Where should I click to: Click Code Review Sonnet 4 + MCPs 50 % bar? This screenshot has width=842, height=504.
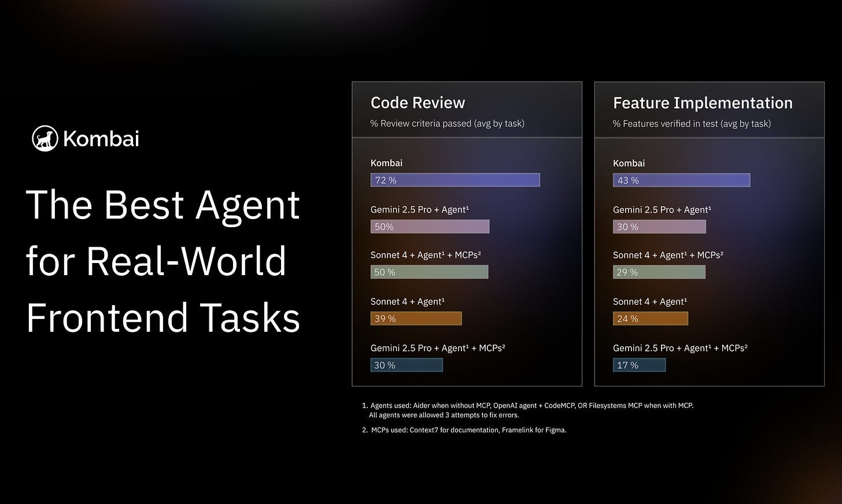coord(429,272)
